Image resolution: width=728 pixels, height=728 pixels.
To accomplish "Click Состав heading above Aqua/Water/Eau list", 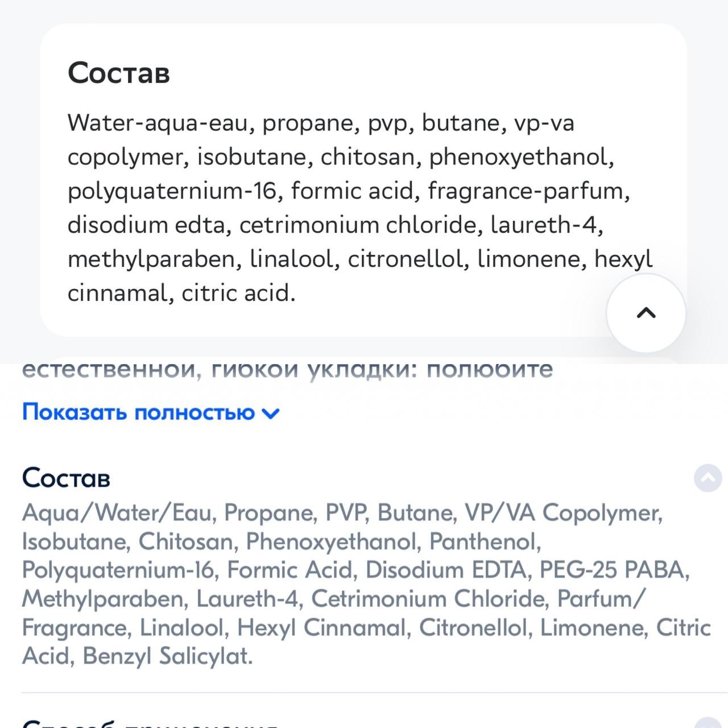I will click(66, 478).
